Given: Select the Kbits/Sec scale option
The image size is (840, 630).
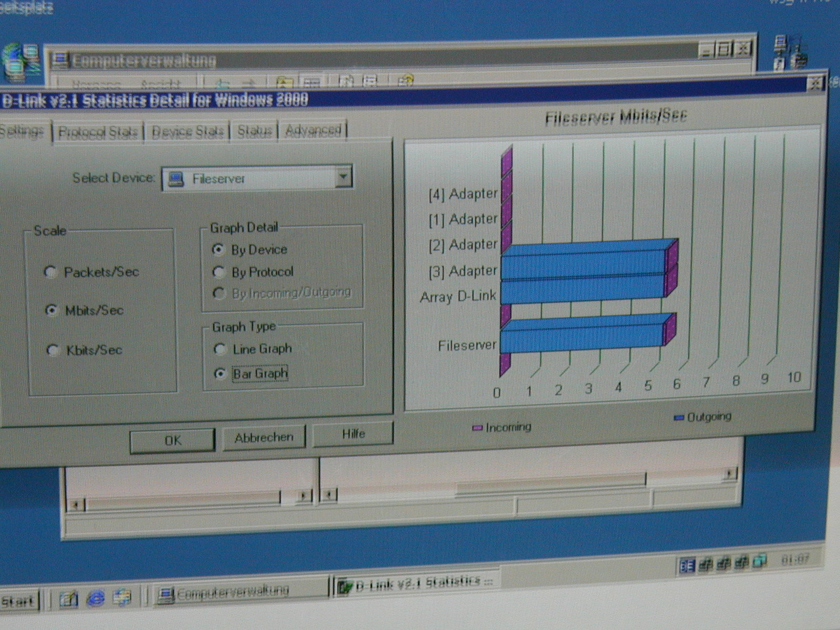Looking at the screenshot, I should click(x=84, y=350).
